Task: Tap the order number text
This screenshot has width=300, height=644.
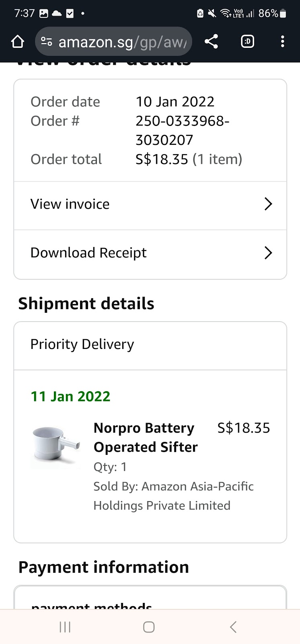Action: tap(182, 130)
